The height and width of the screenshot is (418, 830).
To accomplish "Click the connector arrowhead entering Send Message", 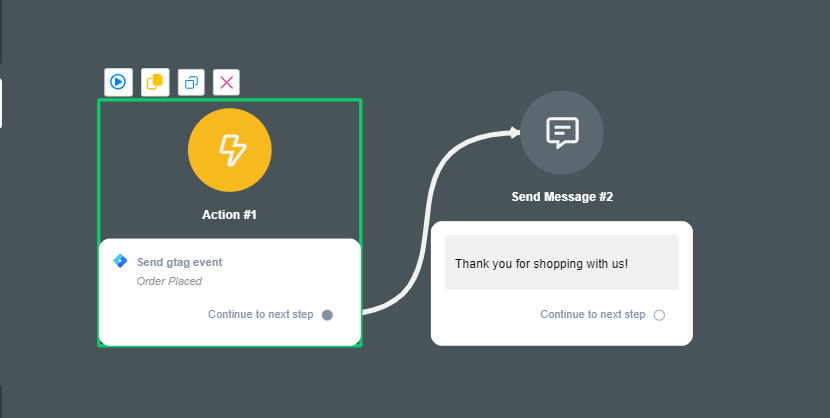I will 514,132.
